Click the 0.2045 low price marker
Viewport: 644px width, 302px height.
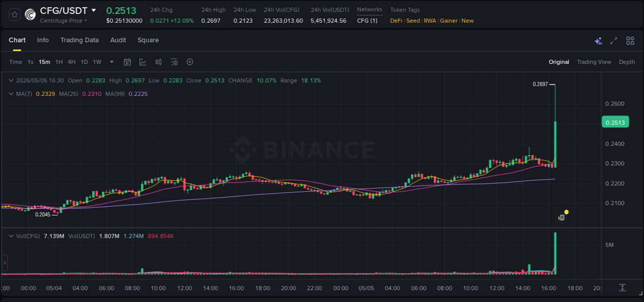point(43,214)
